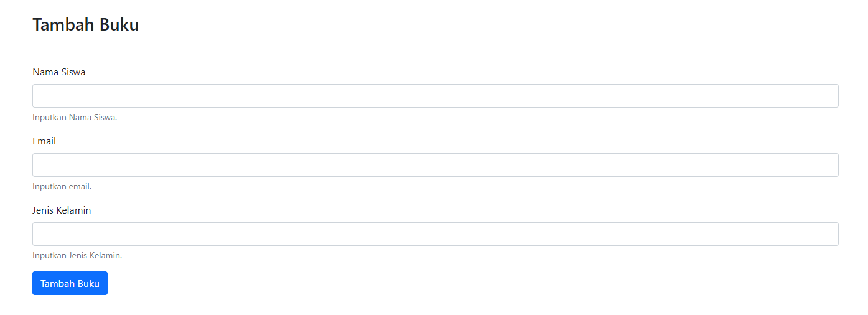This screenshot has height=315, width=868.
Task: Click the Tambah Buku page heading
Action: [x=86, y=25]
